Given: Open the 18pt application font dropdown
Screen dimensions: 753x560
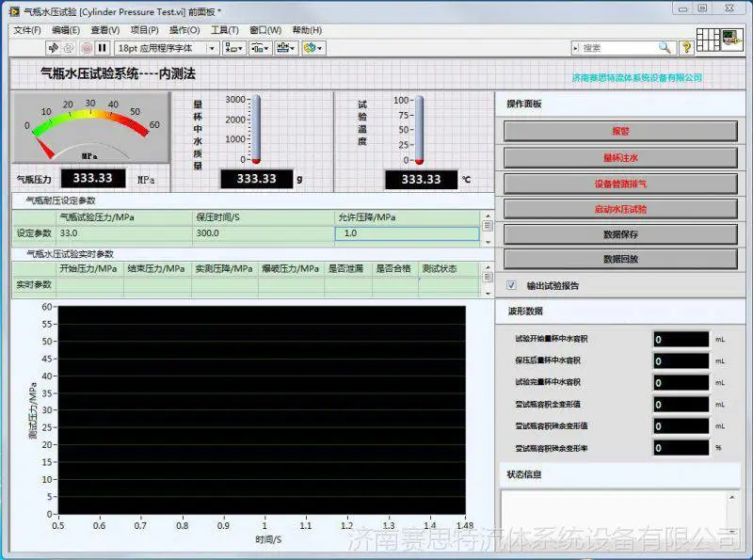Looking at the screenshot, I should tap(167, 48).
